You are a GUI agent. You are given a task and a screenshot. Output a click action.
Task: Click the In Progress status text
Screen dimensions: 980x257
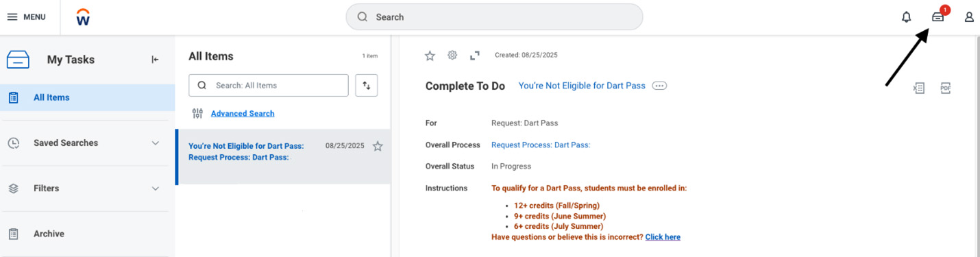pyautogui.click(x=511, y=167)
